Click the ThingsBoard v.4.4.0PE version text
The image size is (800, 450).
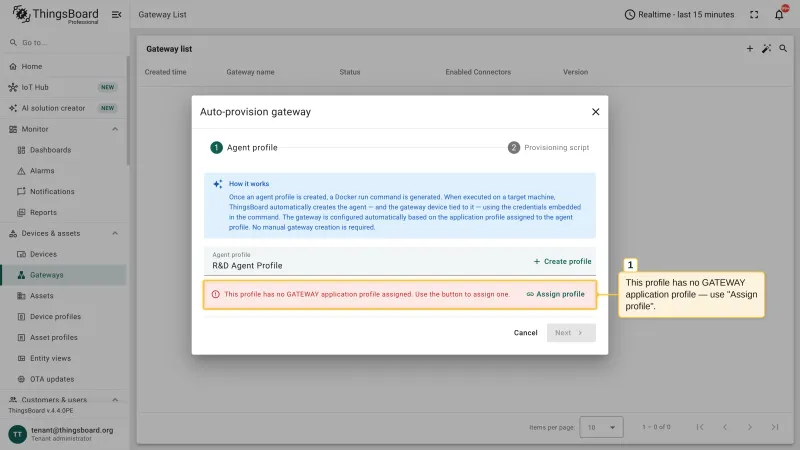click(x=41, y=411)
